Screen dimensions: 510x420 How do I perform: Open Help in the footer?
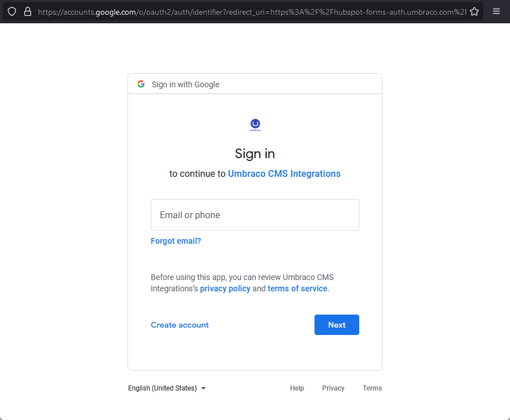297,388
